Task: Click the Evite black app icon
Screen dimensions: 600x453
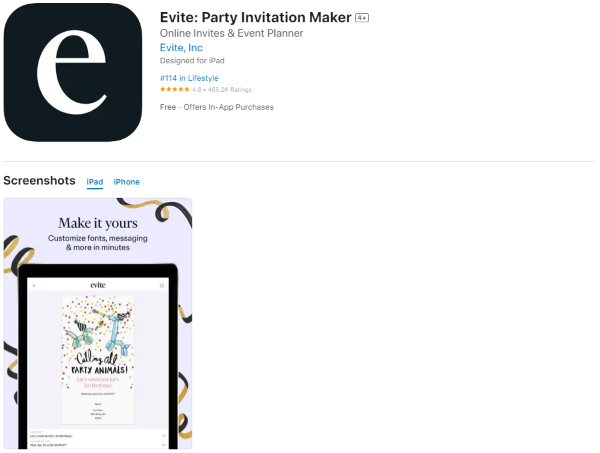Action: coord(73,72)
